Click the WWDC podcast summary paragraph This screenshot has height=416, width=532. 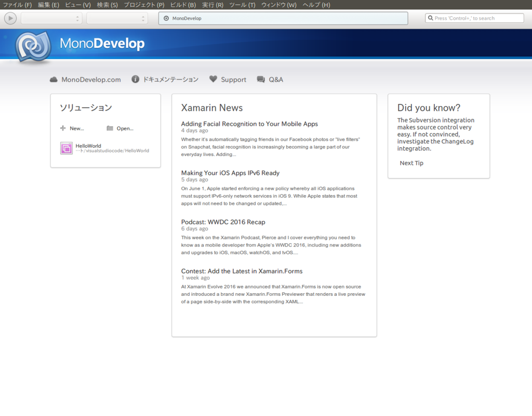point(271,245)
